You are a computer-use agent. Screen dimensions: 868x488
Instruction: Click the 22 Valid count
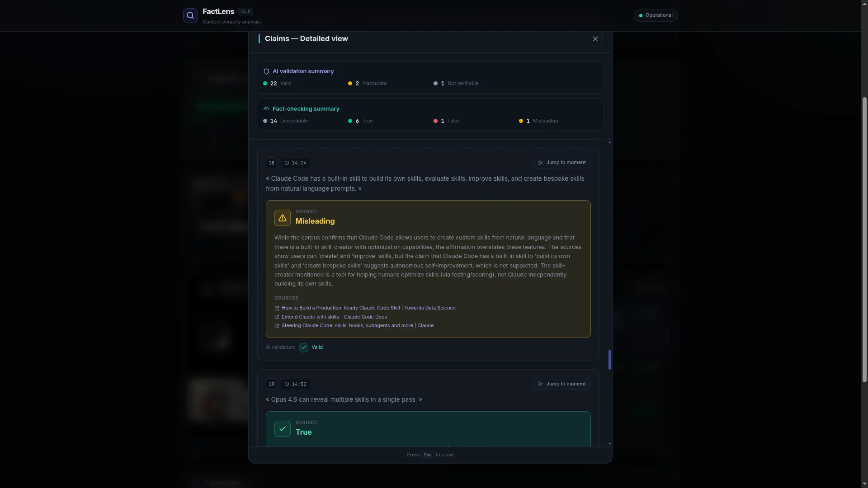pyautogui.click(x=277, y=84)
